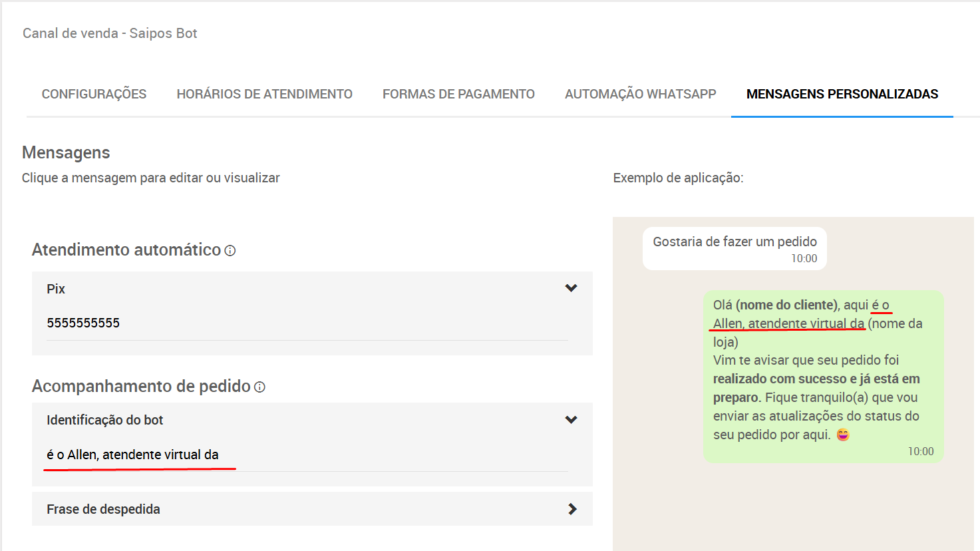Click the Exemplo de aplicação label
Viewport: 980px width, 551px height.
(678, 178)
